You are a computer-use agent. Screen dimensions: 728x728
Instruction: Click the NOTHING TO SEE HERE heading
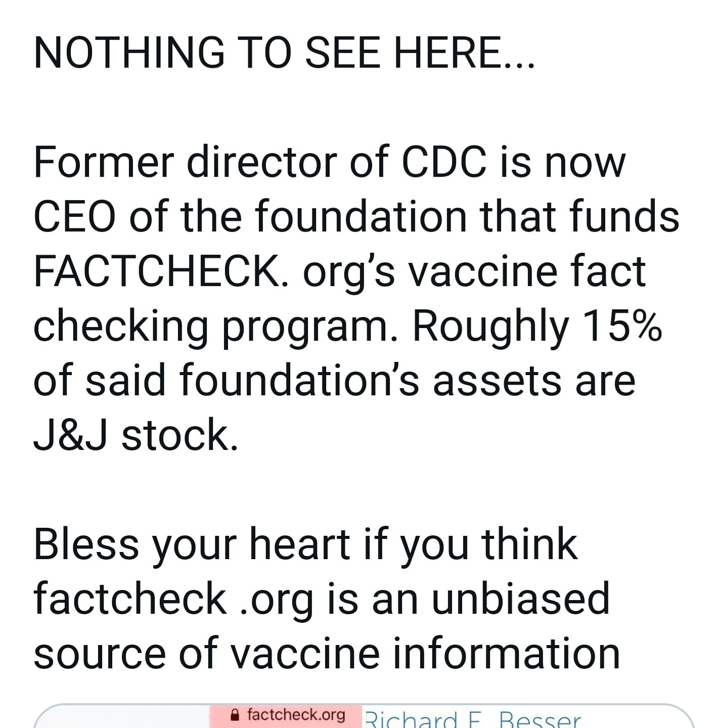click(x=284, y=53)
